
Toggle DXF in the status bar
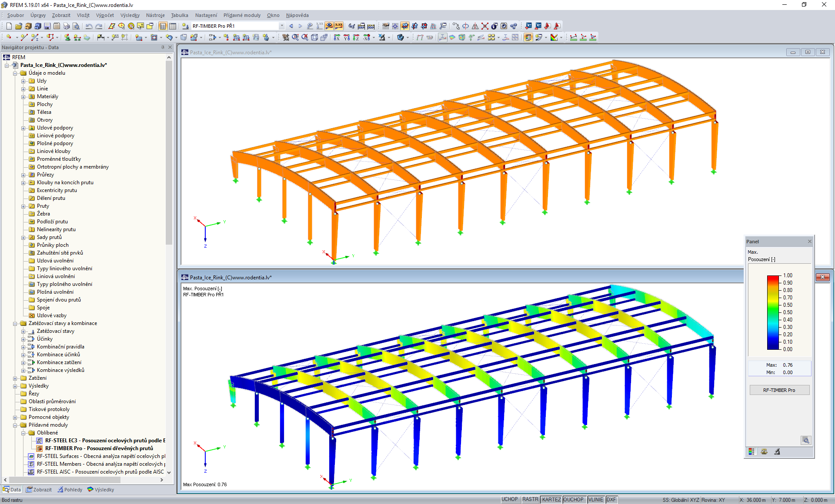[611, 499]
